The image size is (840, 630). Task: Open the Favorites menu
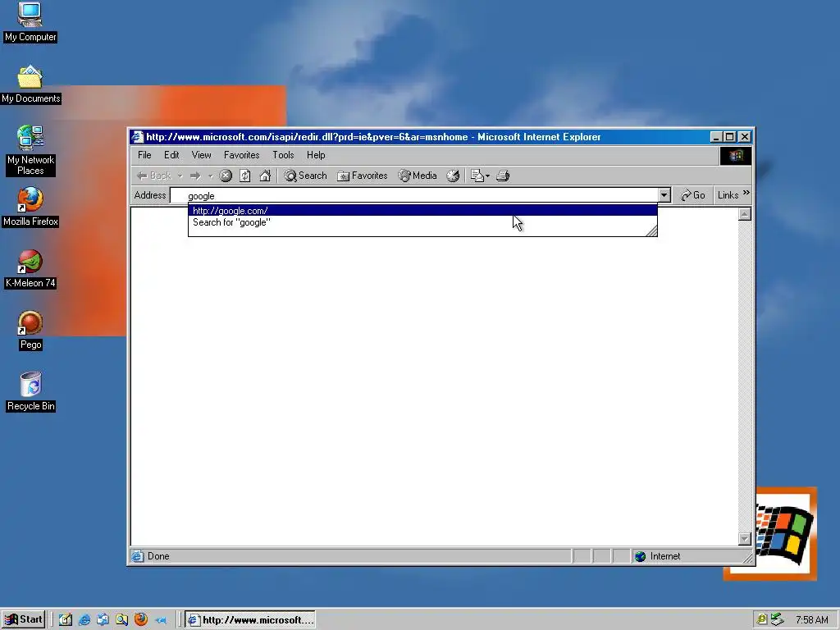(242, 155)
